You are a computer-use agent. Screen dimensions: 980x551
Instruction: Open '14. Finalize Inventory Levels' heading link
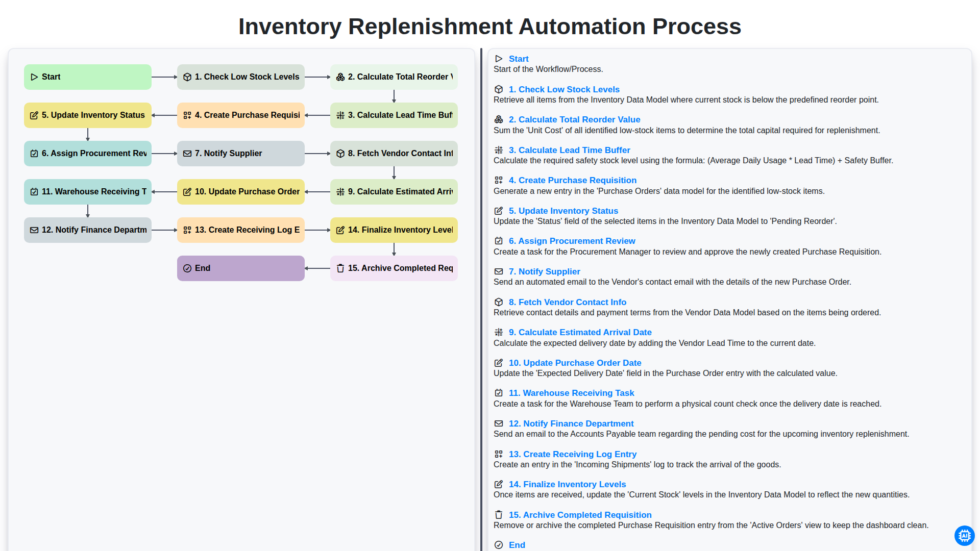click(567, 484)
